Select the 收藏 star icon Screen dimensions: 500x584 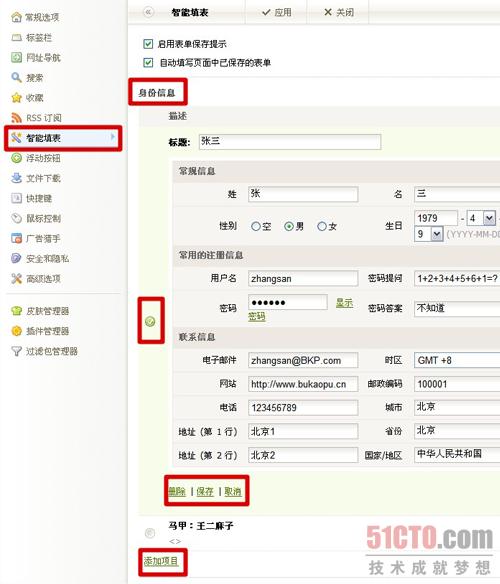point(16,98)
